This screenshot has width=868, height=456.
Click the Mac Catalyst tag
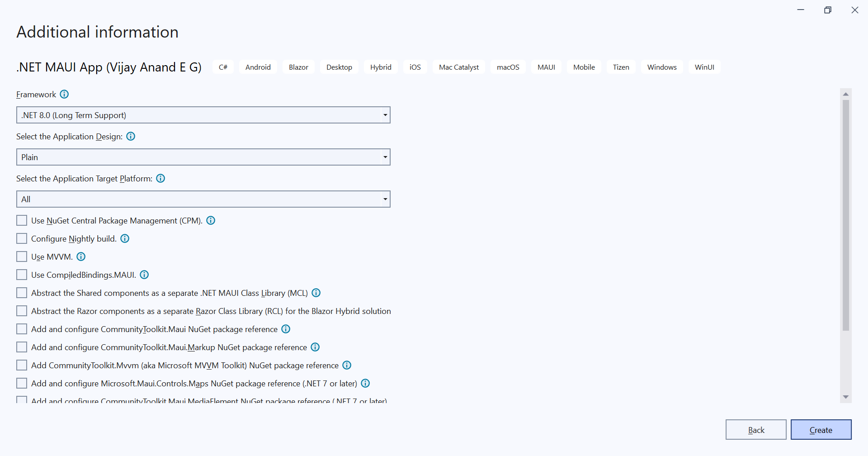(x=459, y=67)
